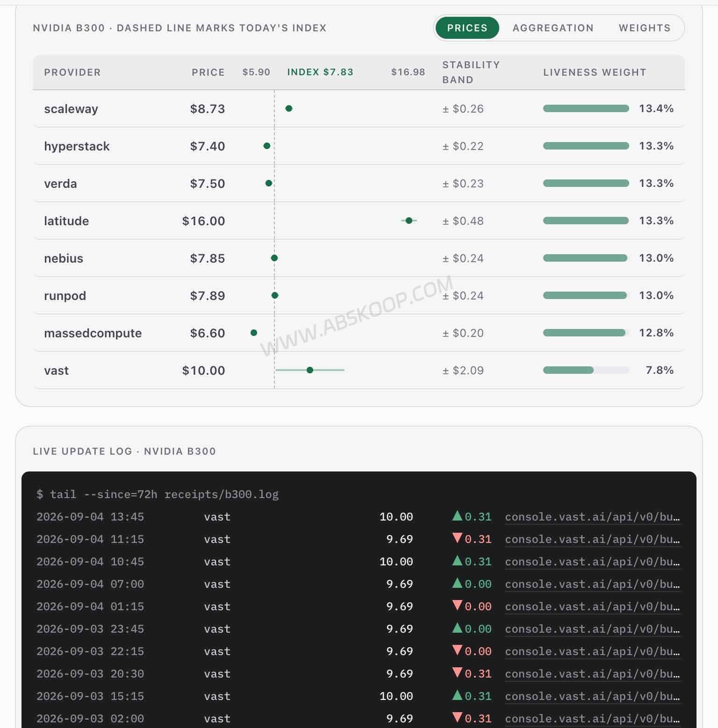Click the ± $0.48 stability band value
Viewport: 718px width, 728px height.
point(463,221)
